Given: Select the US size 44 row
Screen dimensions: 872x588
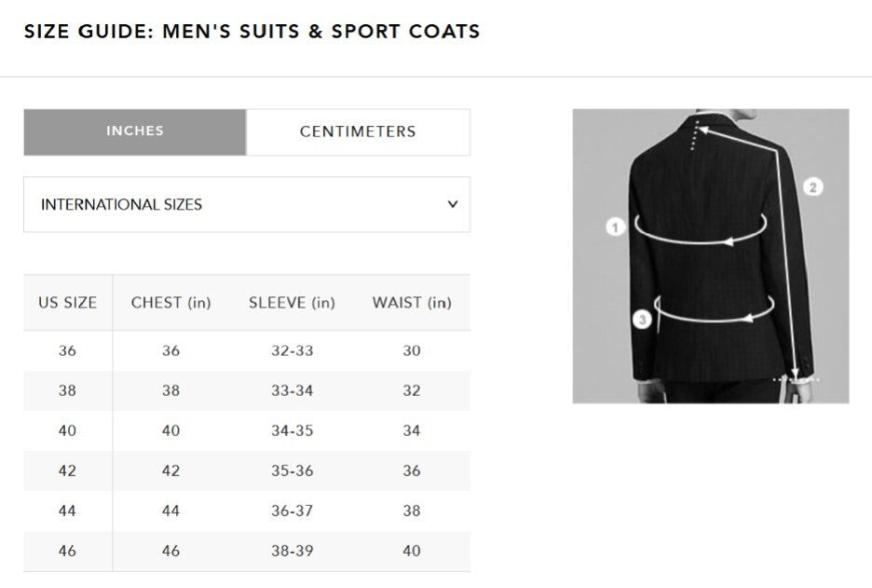Looking at the screenshot, I should click(67, 511).
